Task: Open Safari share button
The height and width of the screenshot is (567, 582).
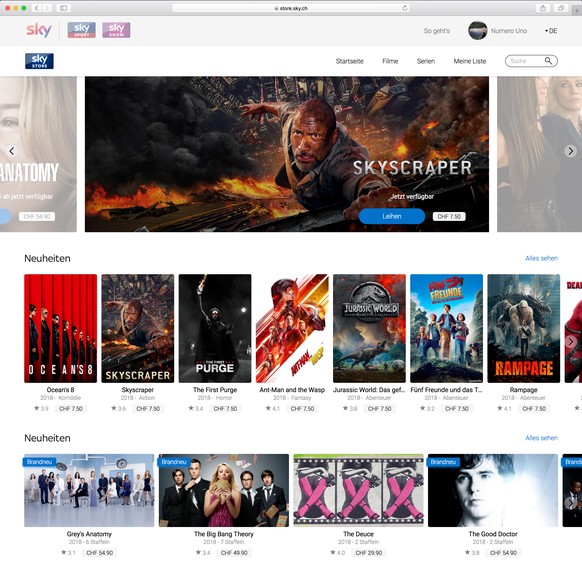Action: pyautogui.click(x=543, y=8)
